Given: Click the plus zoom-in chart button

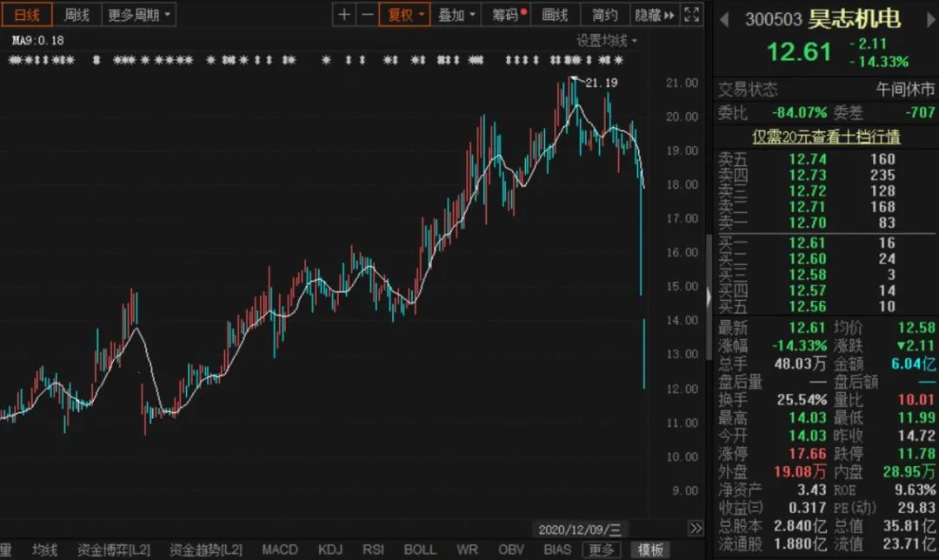Looking at the screenshot, I should click(344, 15).
